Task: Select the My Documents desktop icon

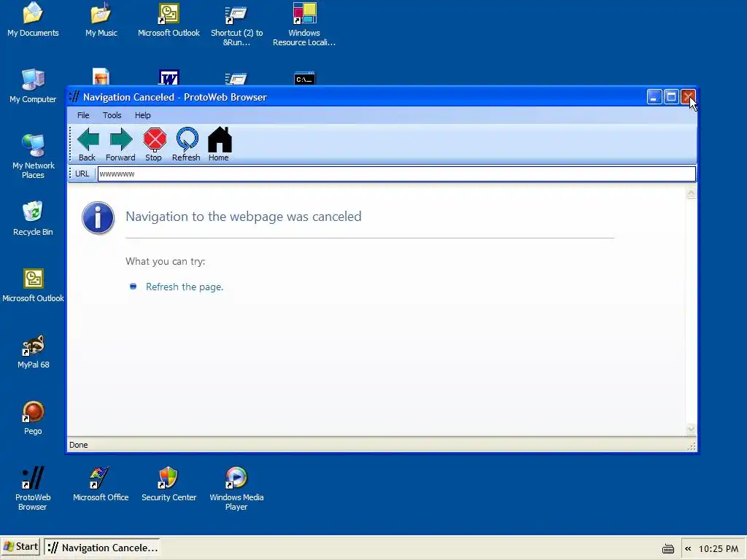Action: (33, 20)
